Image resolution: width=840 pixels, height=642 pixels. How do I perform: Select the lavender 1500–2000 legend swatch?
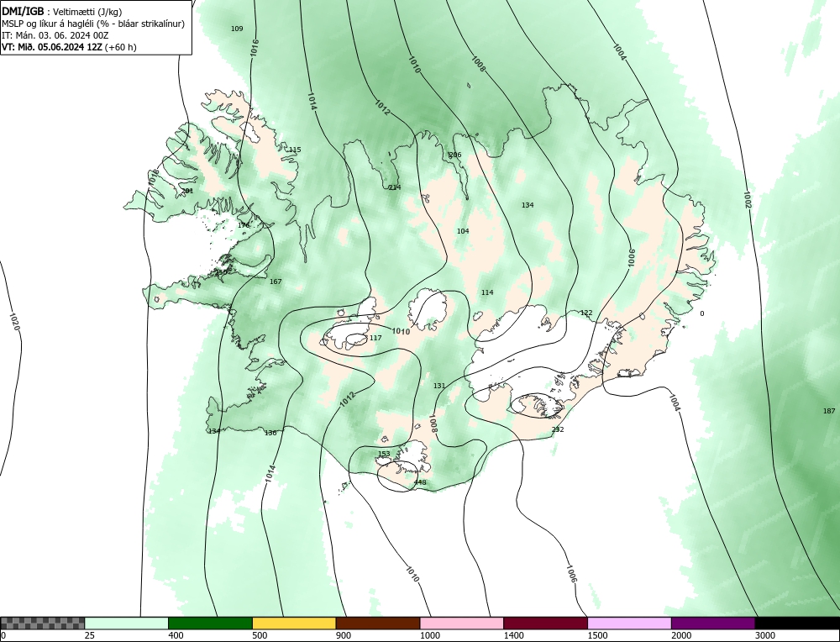click(x=629, y=623)
